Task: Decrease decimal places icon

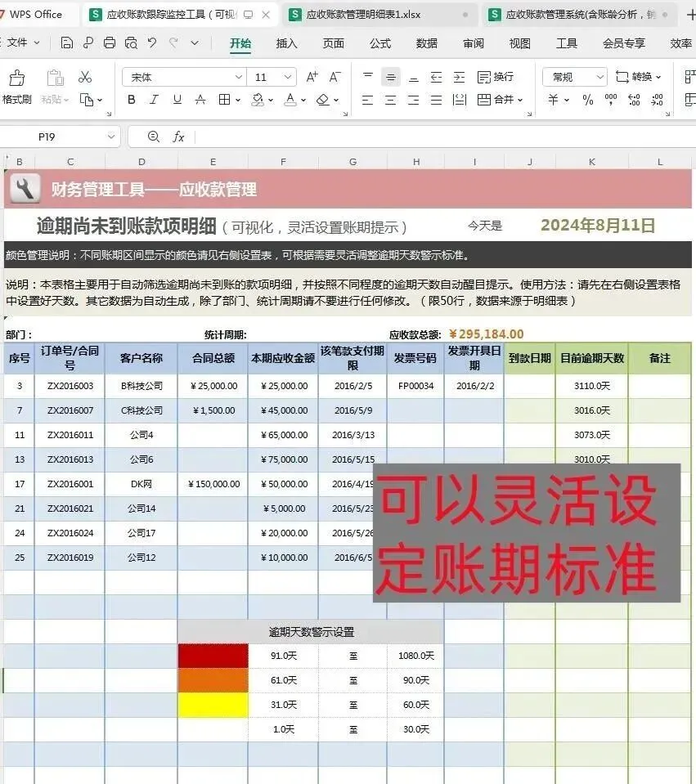Action: point(657,100)
